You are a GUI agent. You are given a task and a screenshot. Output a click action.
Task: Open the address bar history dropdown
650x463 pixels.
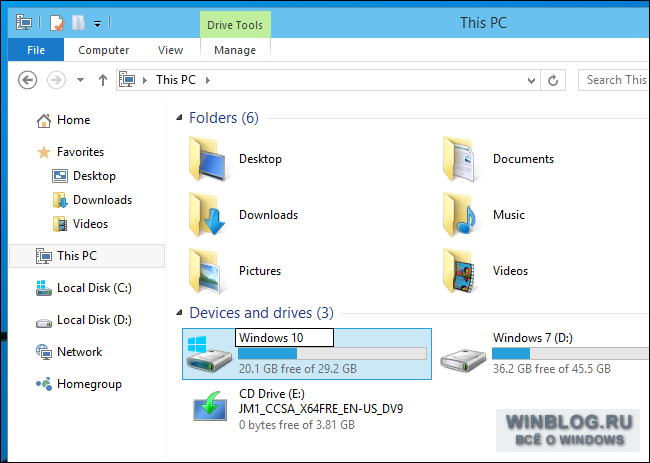coord(531,80)
